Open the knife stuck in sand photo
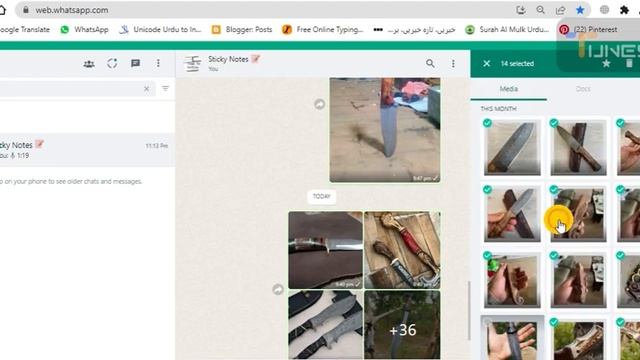 pyautogui.click(x=385, y=130)
